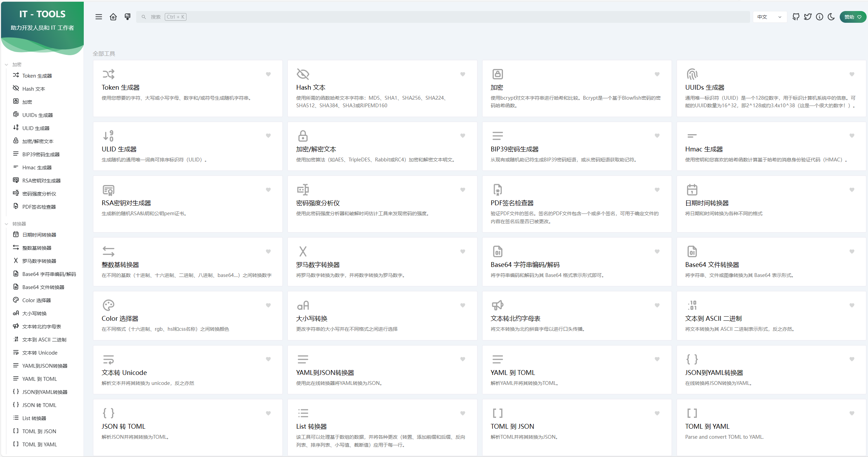Click the paint roller UI icon
Viewport: 868px width, 457px height.
pos(128,17)
